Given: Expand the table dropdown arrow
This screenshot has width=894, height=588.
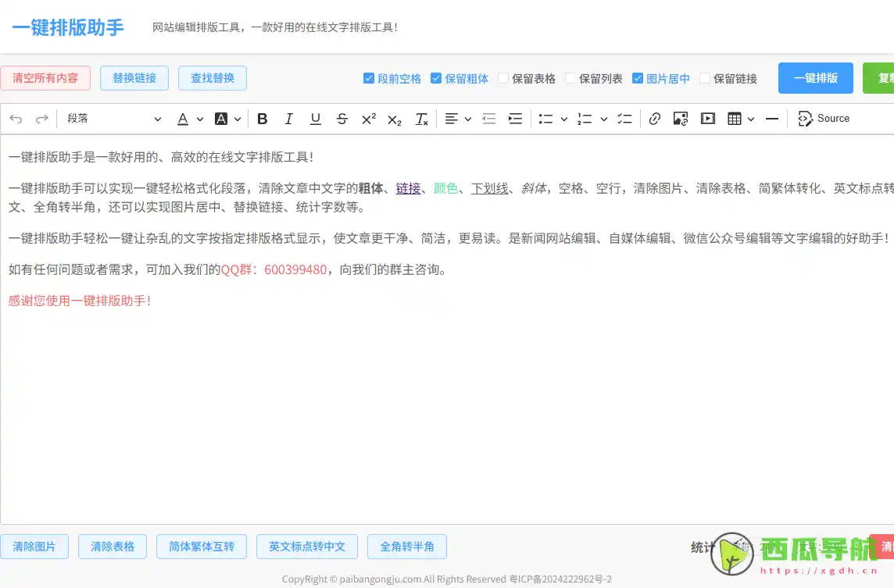Looking at the screenshot, I should tap(751, 119).
